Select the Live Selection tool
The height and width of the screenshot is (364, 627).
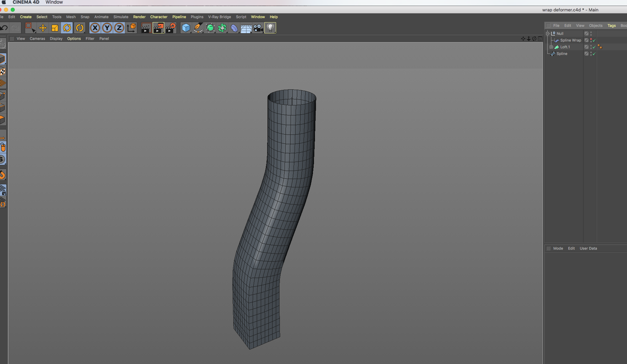30,28
